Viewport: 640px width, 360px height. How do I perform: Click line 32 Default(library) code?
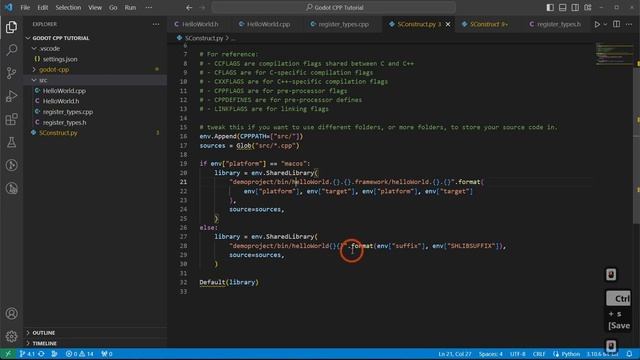229,282
